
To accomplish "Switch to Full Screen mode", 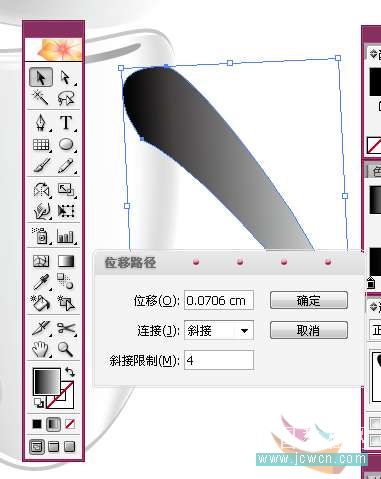I will [x=70, y=447].
